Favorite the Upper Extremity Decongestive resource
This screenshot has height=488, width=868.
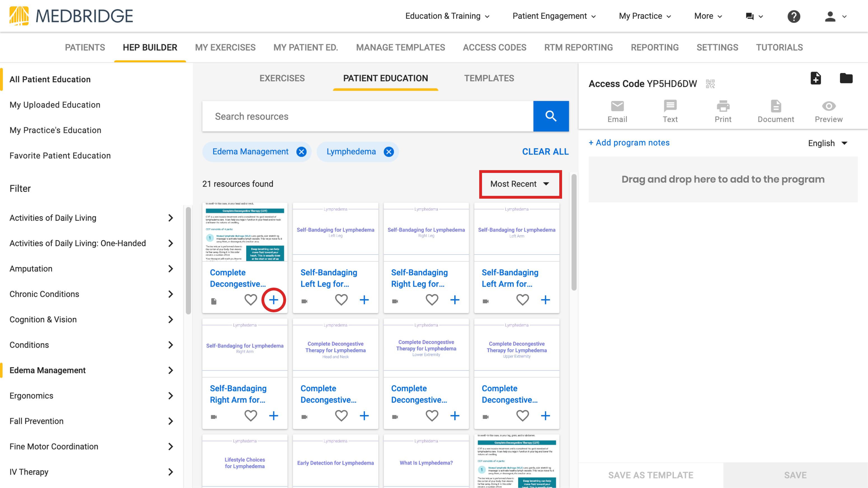pos(523,416)
